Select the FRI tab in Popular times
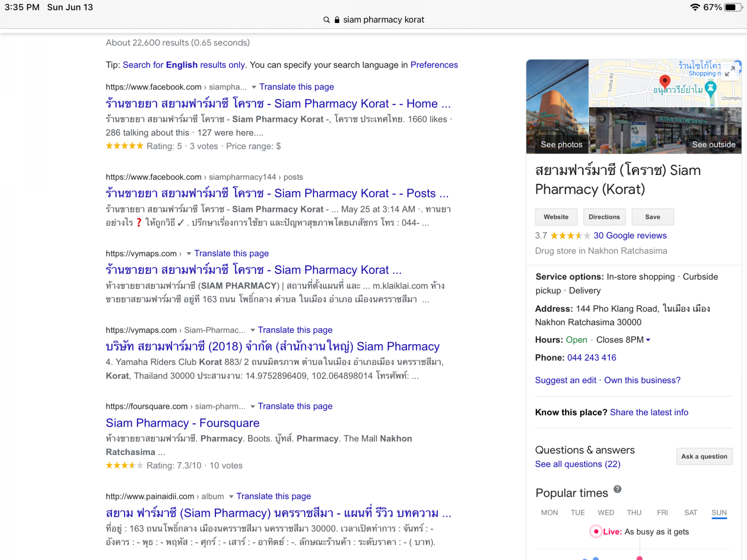747x560 pixels. 662,512
